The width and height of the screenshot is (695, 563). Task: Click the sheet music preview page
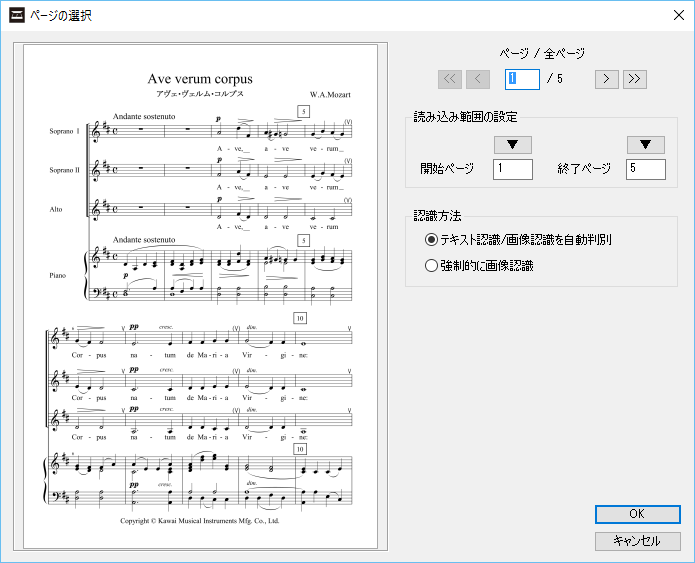click(x=200, y=297)
